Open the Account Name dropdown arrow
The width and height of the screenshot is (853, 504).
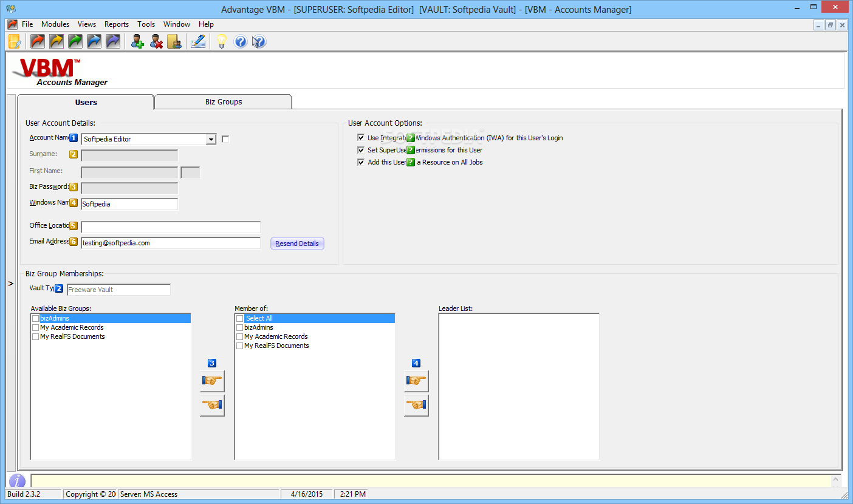click(211, 139)
